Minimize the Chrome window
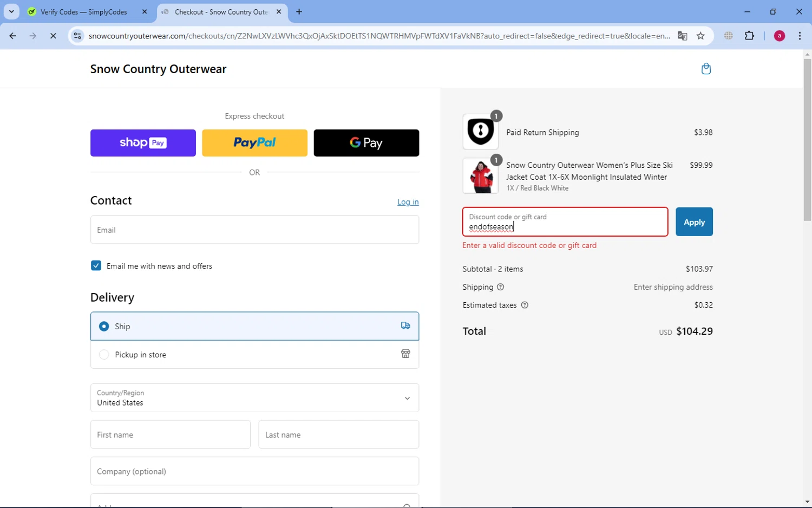 click(747, 11)
